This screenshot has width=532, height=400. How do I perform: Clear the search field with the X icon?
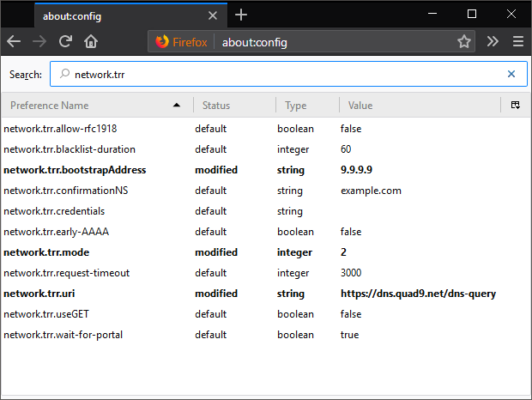point(511,75)
